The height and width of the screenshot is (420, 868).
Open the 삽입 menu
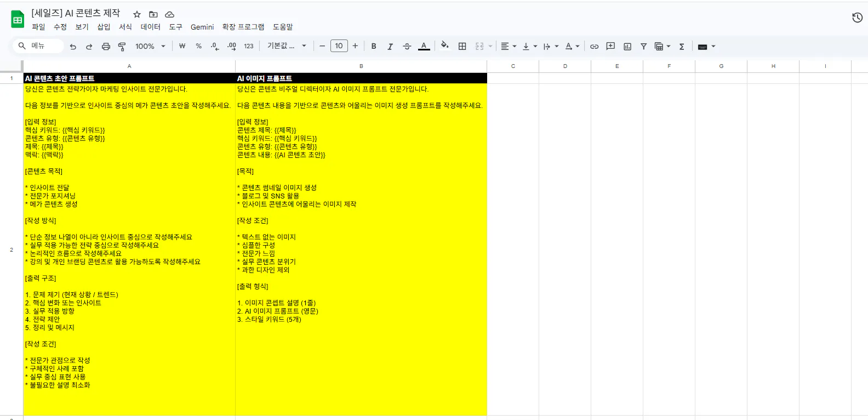[104, 27]
